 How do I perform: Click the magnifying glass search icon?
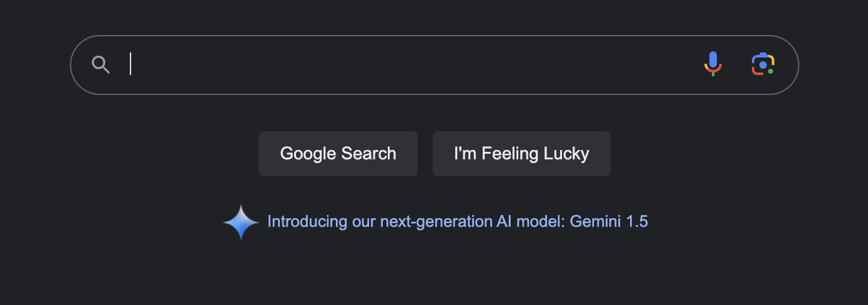click(101, 64)
